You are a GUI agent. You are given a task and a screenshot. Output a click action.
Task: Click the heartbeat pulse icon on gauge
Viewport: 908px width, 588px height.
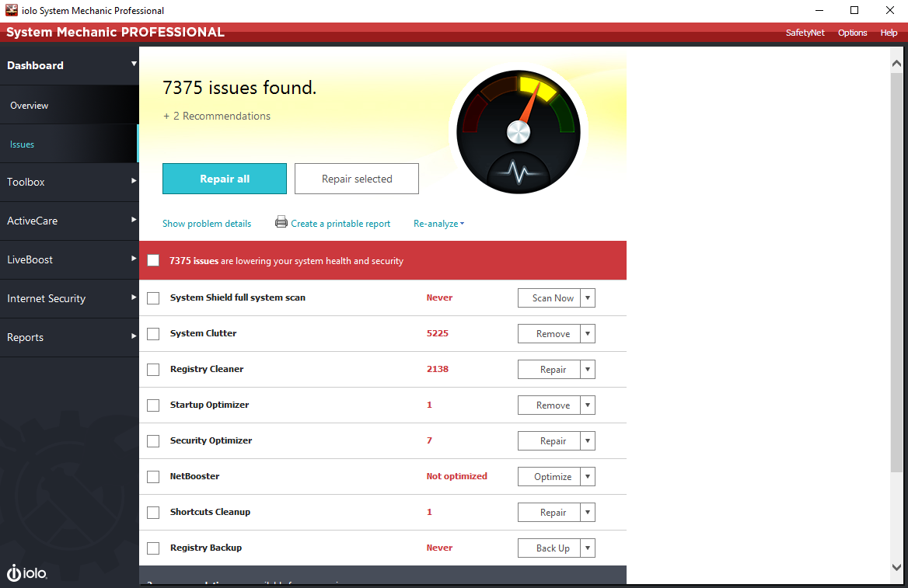click(519, 172)
